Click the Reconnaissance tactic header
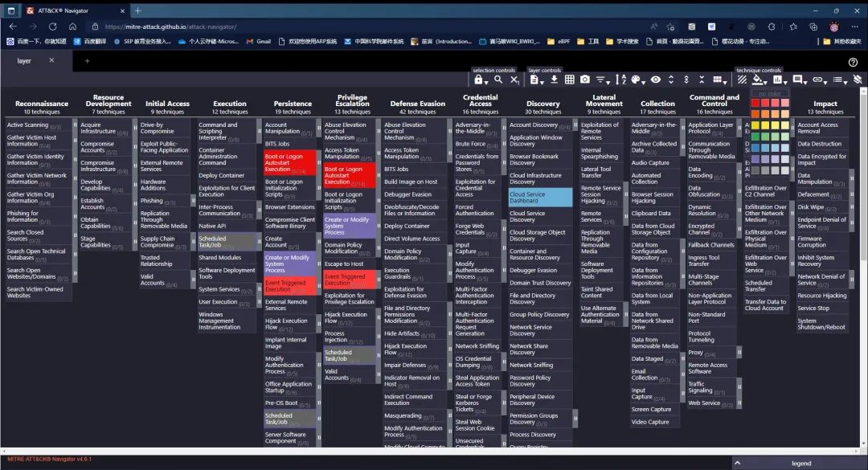This screenshot has width=868, height=470. click(x=42, y=104)
